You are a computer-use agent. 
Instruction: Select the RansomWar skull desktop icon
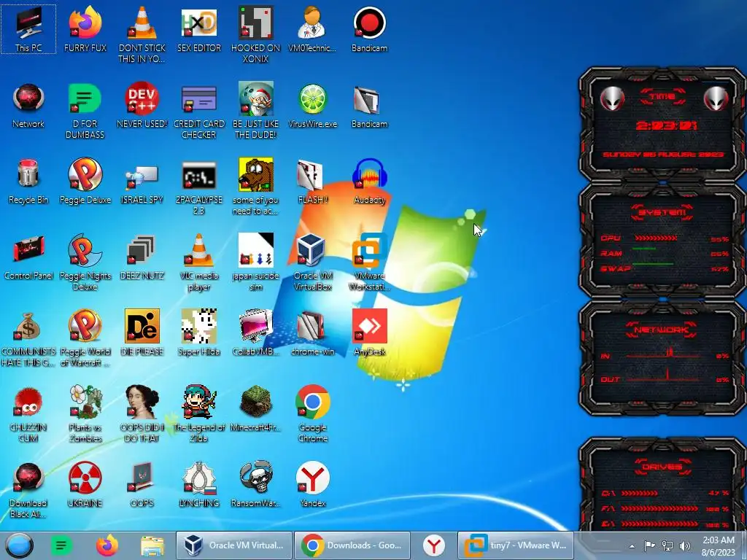pos(256,484)
